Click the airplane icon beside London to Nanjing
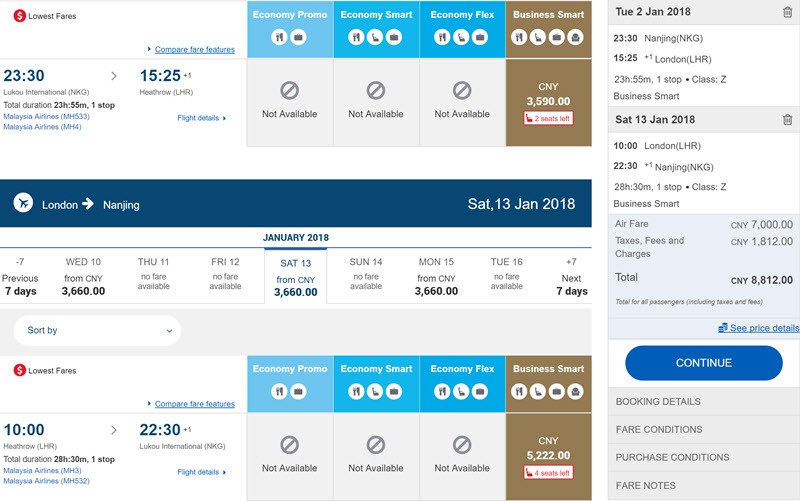This screenshot has height=501, width=800. tap(23, 203)
